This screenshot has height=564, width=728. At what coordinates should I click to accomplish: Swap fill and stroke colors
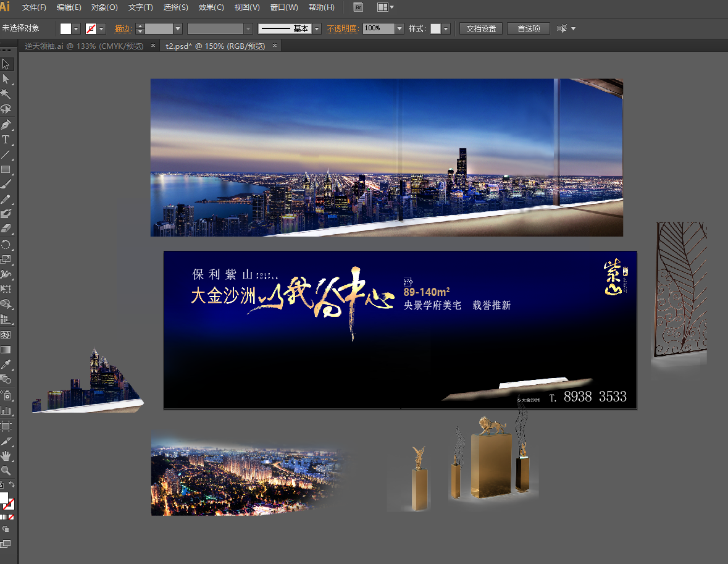click(12, 484)
